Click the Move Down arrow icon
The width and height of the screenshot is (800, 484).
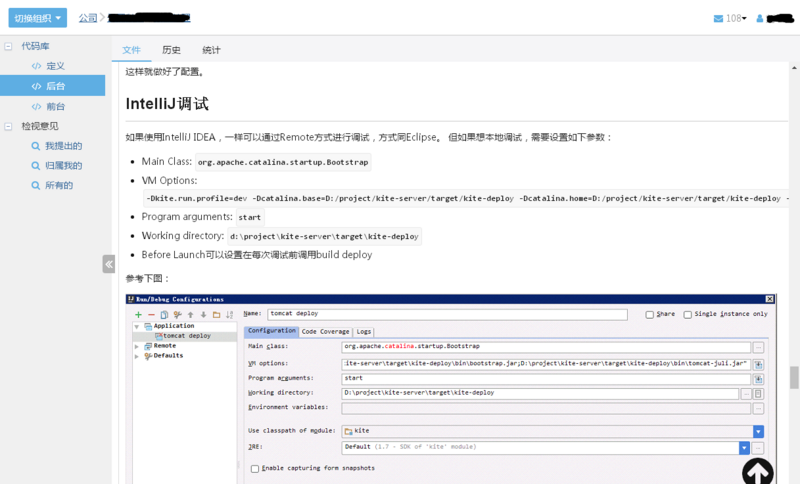203,315
